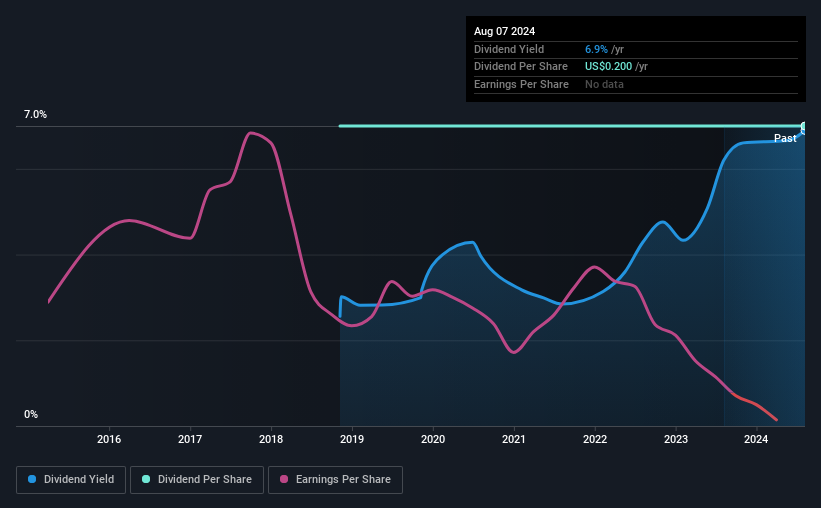Click the data point marker at chart's right edge
This screenshot has height=508, width=821.
pos(804,128)
